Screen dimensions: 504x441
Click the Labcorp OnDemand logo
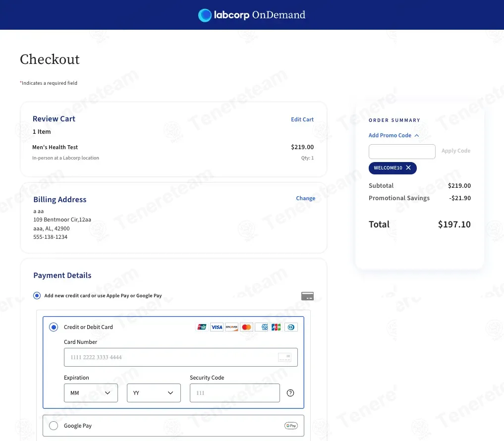252,15
